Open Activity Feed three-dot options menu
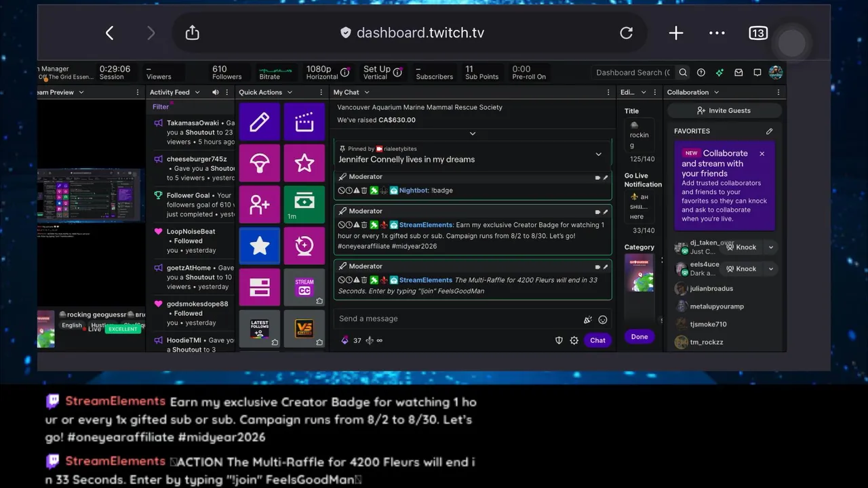The image size is (868, 488). coord(227,92)
